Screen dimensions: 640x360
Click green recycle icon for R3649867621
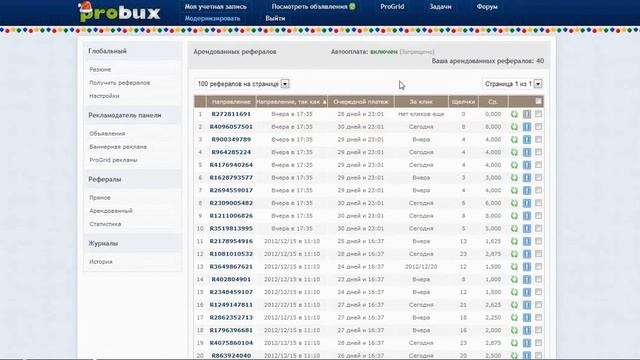point(514,267)
